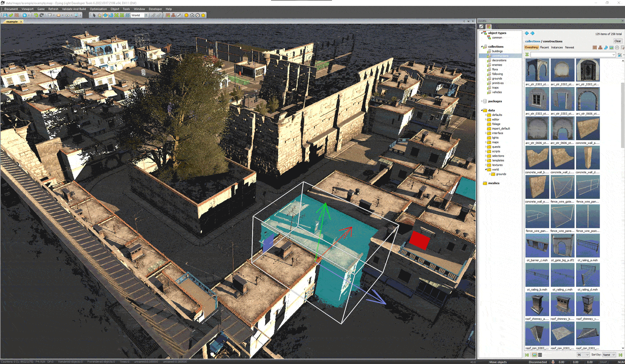
Task: Open the Viewport menu
Action: click(x=27, y=9)
